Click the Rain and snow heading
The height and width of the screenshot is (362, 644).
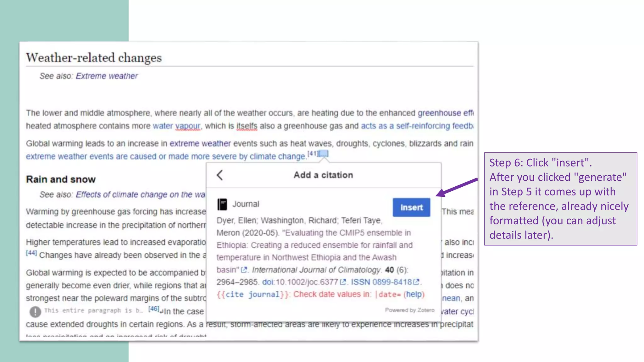click(61, 179)
